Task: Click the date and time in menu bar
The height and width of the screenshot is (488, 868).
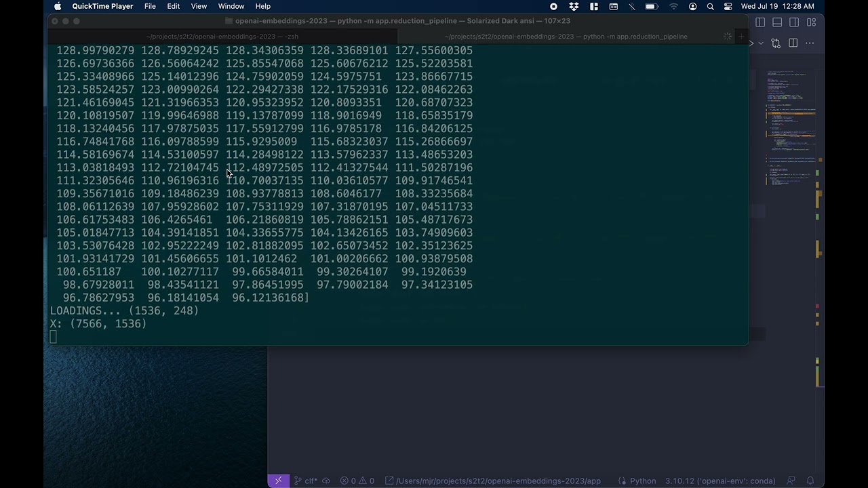Action: [x=778, y=6]
